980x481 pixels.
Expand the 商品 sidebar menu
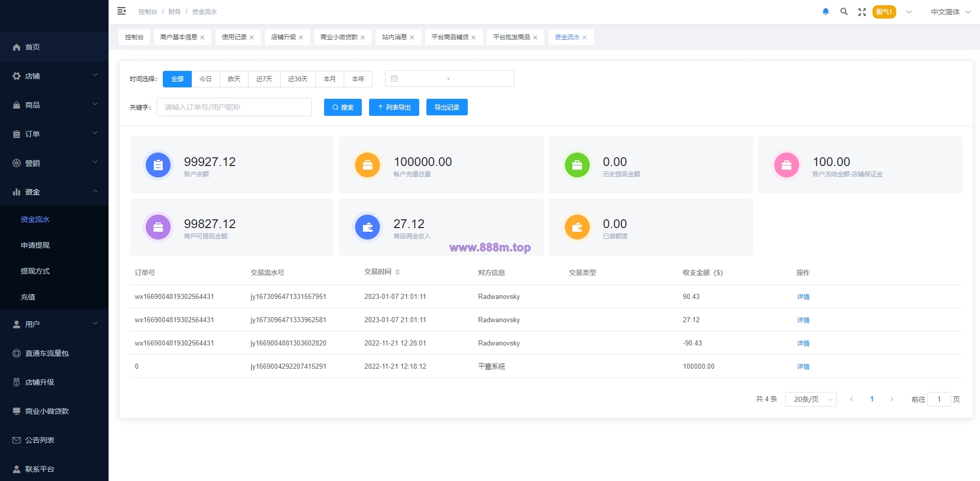[54, 105]
